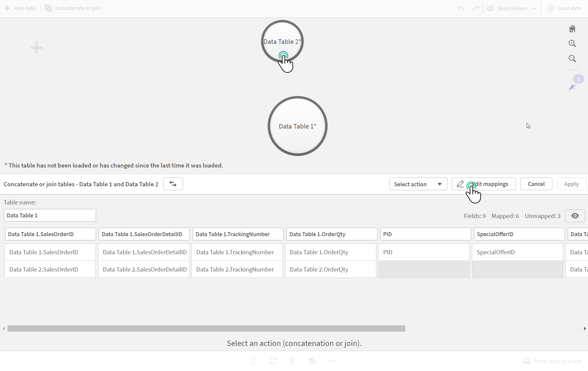Expand the Associations dropdown menu
This screenshot has width=588, height=371.
pyautogui.click(x=534, y=8)
